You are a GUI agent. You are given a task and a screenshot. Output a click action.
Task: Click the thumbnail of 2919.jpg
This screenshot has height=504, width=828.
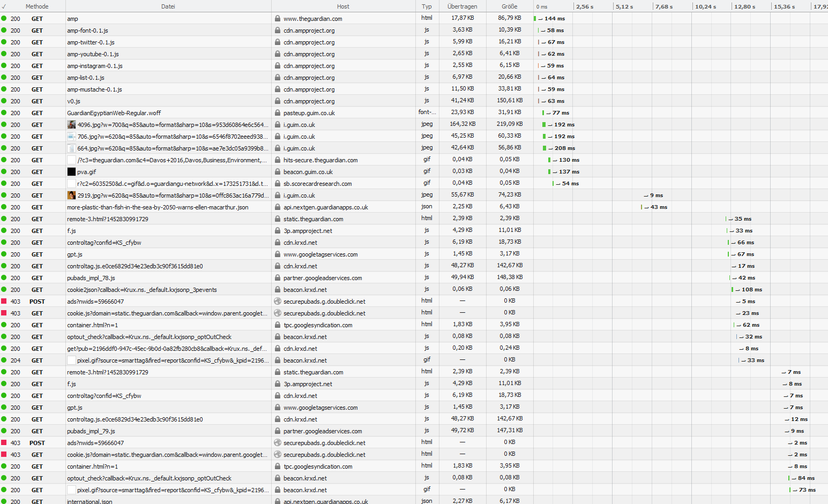pos(71,195)
